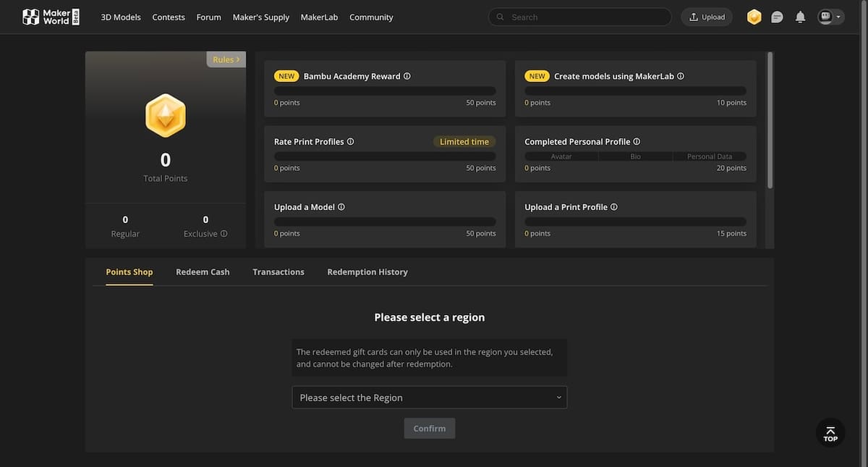Click the Bio segment of profile progress
The image size is (868, 467).
coord(635,156)
